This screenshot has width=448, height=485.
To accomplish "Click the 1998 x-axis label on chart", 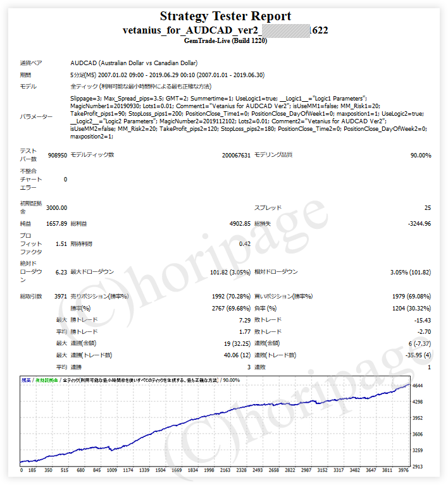I will (x=209, y=470).
